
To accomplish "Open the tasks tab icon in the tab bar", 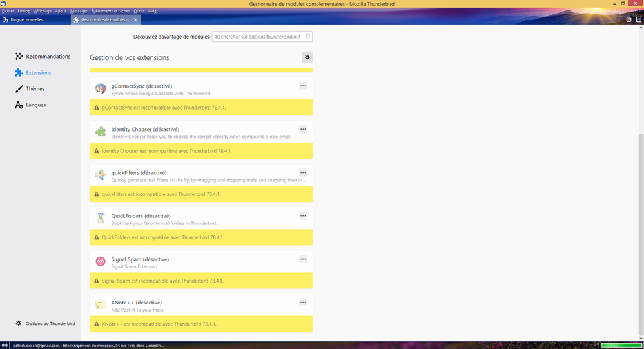I will pyautogui.click(x=639, y=19).
